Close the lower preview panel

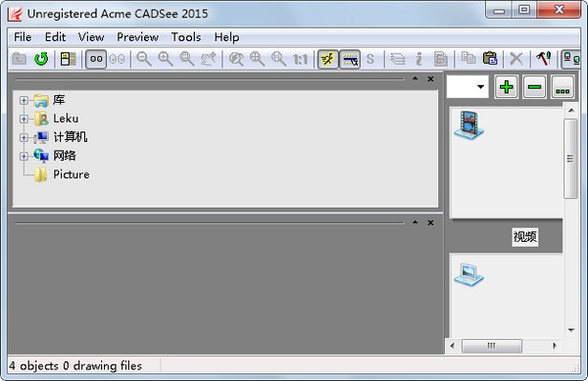[430, 222]
